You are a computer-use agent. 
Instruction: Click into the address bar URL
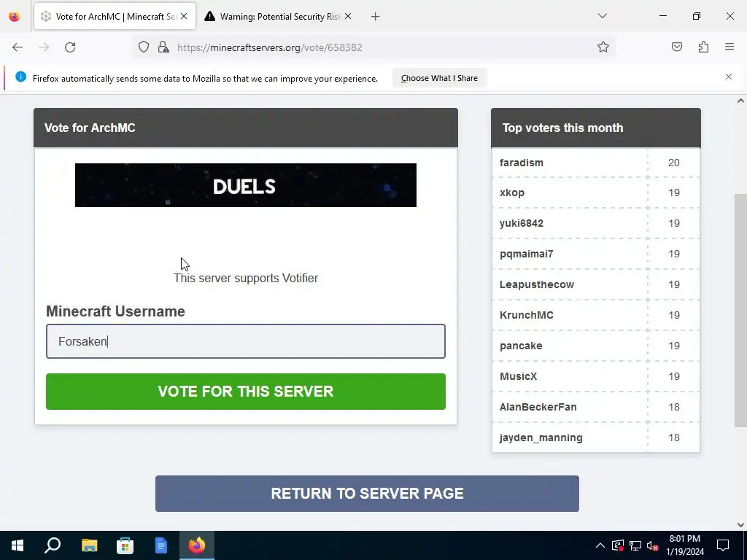point(270,47)
